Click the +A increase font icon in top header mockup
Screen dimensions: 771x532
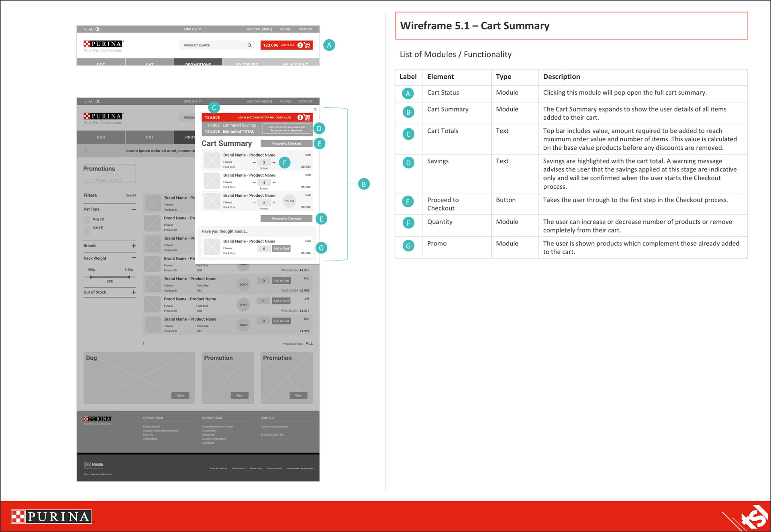90,29
